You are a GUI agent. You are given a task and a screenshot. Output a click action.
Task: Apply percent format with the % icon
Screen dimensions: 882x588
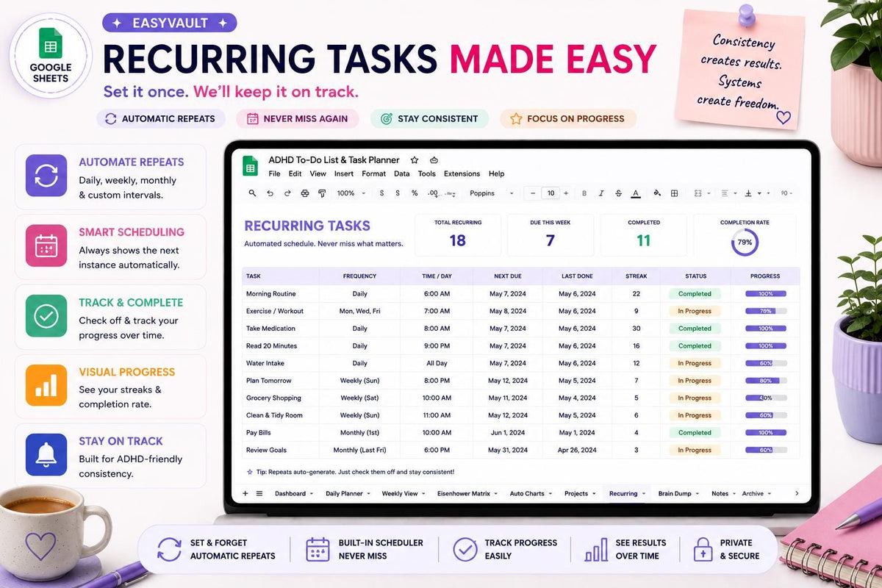[415, 193]
